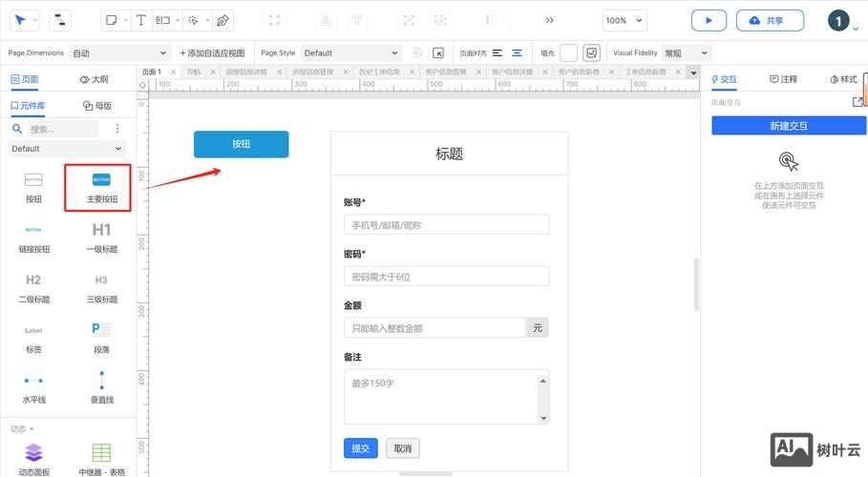Image resolution: width=868 pixels, height=477 pixels.
Task: Open the Default library dropdown
Action: pyautogui.click(x=67, y=148)
